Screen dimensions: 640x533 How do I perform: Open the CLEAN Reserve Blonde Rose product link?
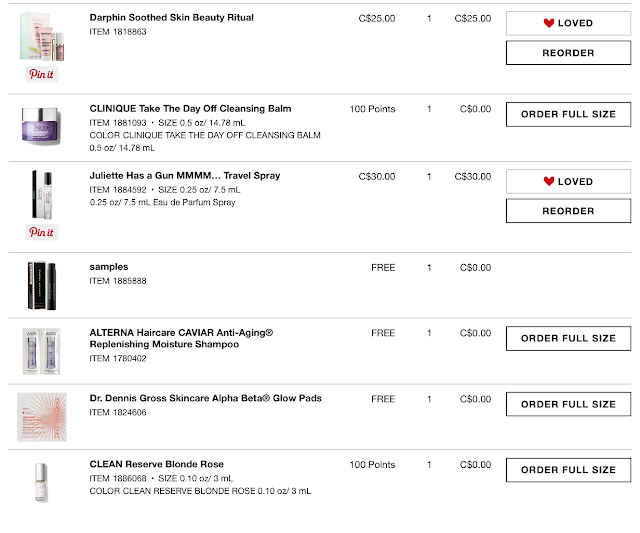pos(156,464)
